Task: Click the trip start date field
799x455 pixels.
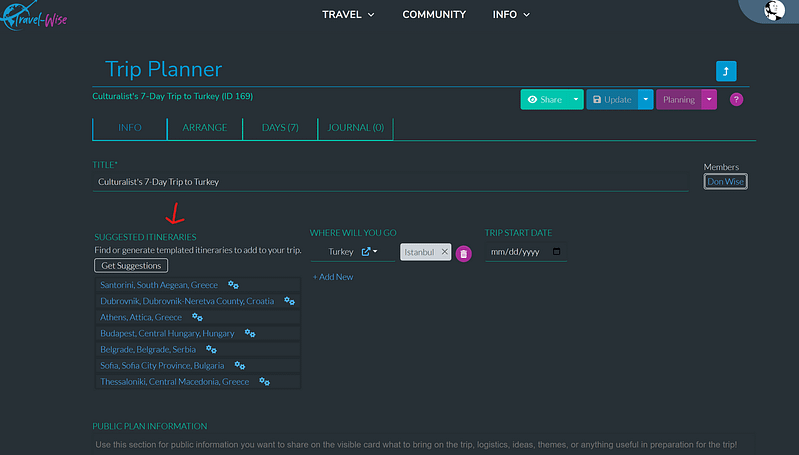Action: coord(525,252)
